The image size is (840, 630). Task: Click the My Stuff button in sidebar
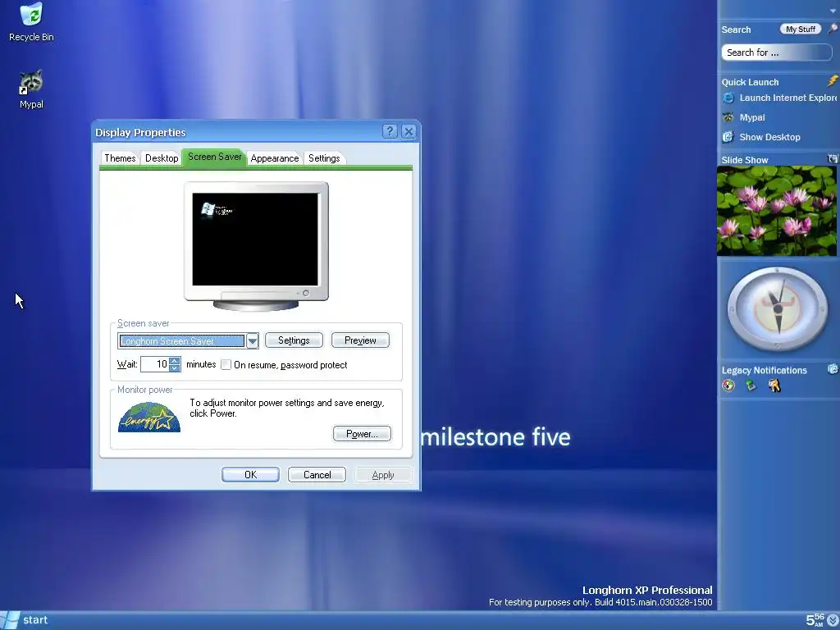tap(801, 29)
